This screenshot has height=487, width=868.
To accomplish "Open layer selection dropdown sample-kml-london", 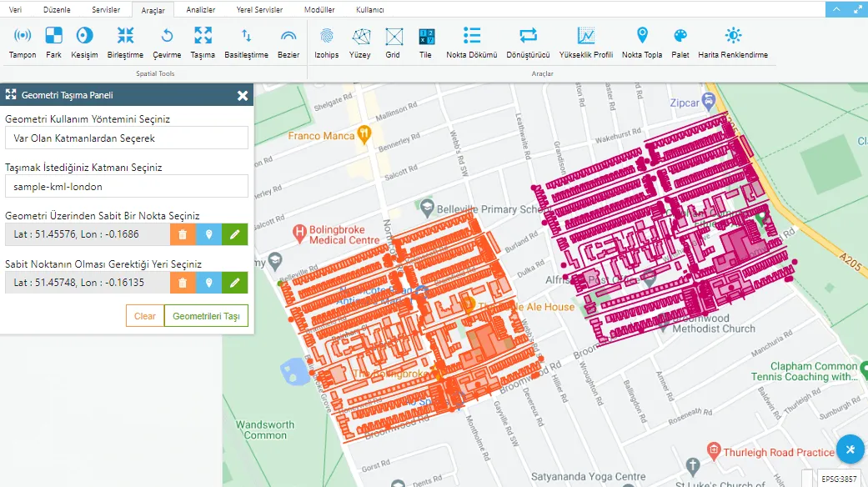I will [x=127, y=187].
